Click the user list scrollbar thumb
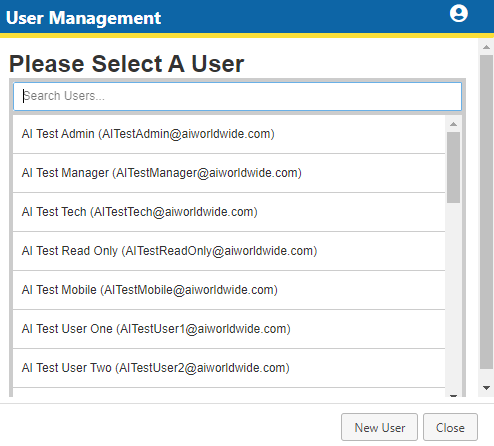Screen dimensions: 494x446 (453, 167)
